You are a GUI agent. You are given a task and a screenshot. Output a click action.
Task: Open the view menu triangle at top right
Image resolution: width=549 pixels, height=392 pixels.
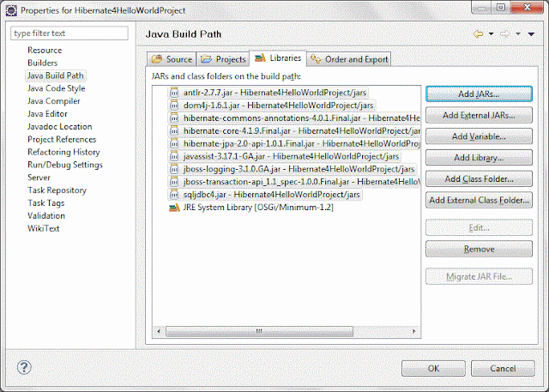click(531, 34)
